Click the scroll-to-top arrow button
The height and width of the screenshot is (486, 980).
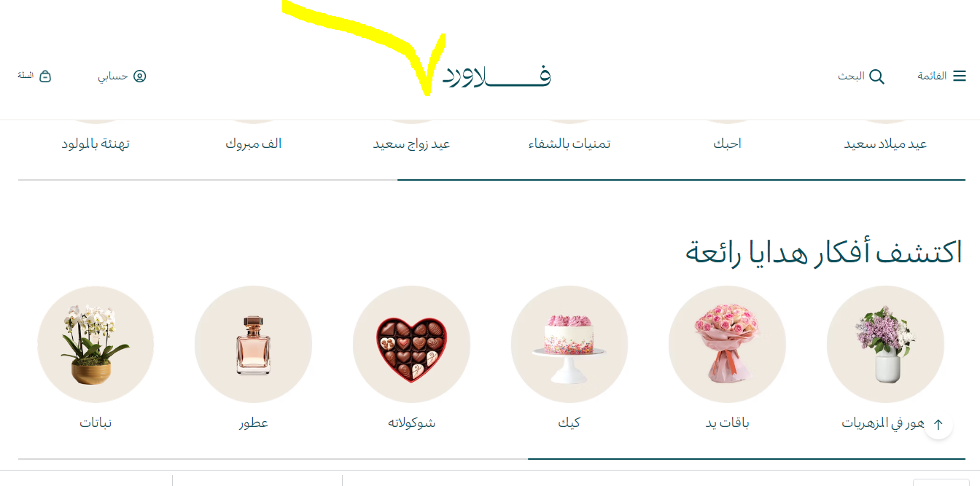[x=938, y=424]
